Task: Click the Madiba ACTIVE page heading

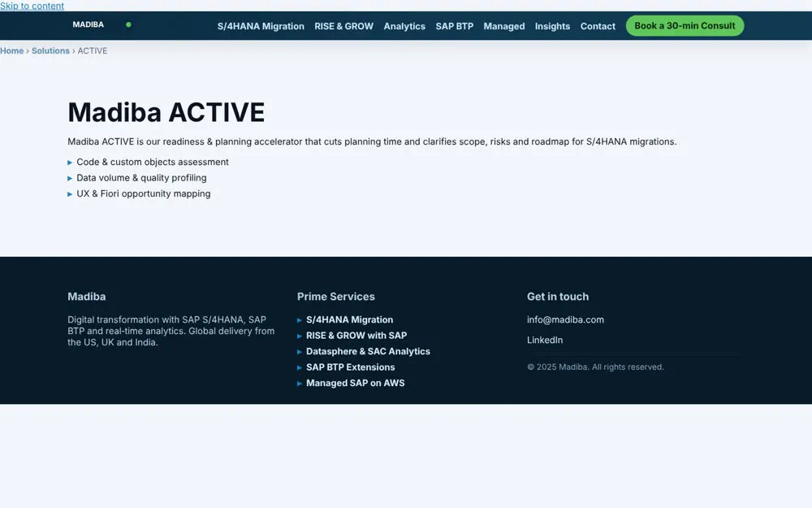Action: (x=166, y=112)
